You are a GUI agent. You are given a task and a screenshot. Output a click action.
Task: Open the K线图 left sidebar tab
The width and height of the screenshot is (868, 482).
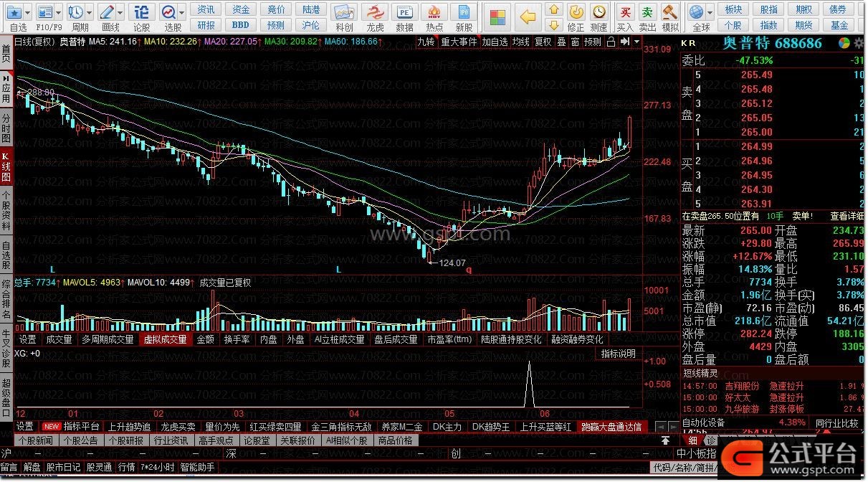6,167
